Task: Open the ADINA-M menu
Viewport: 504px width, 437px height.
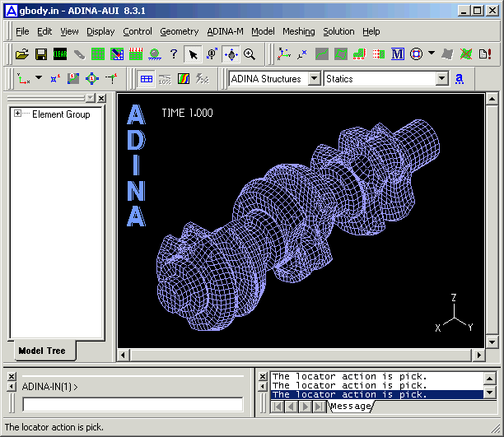Action: (x=225, y=31)
